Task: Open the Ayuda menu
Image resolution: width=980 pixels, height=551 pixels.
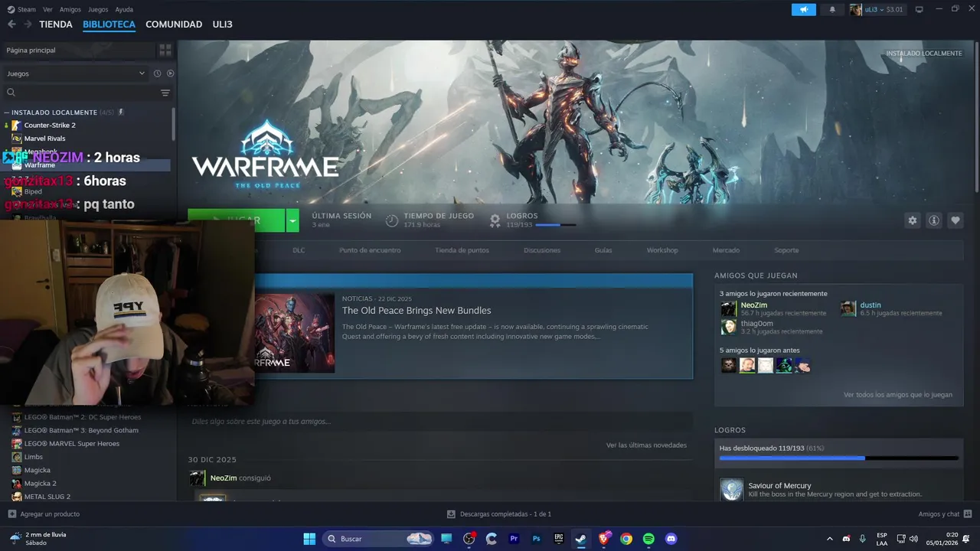Action: tap(124, 9)
